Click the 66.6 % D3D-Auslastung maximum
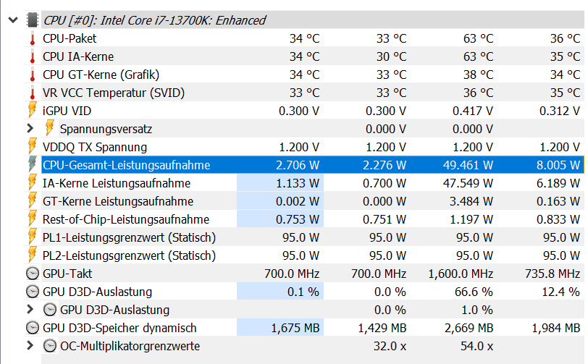 tap(474, 292)
